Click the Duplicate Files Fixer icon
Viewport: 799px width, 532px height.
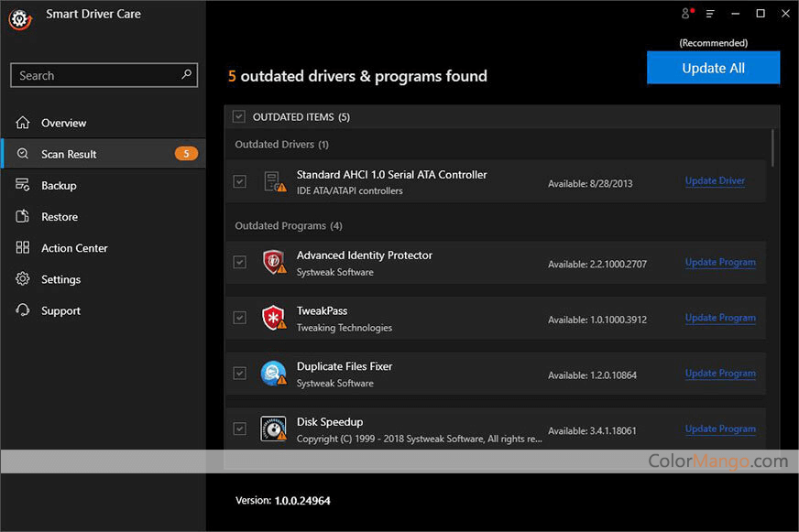(x=274, y=374)
